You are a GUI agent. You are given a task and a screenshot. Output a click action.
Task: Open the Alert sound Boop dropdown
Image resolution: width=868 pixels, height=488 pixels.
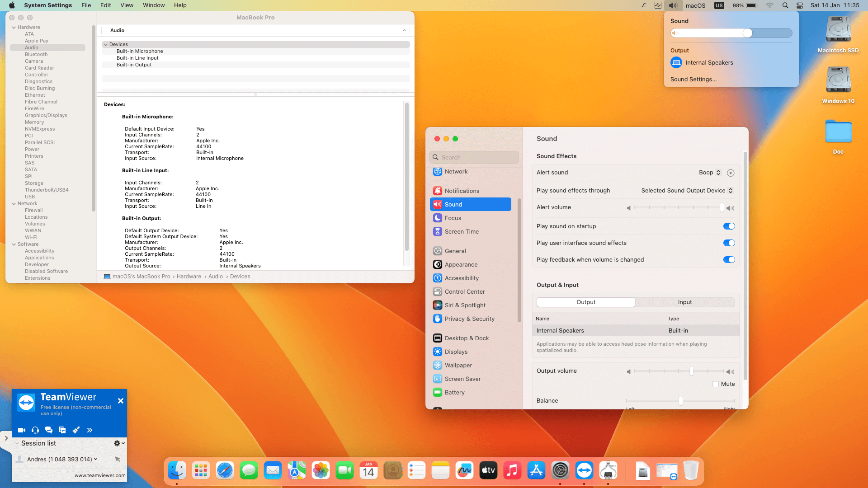pos(710,173)
